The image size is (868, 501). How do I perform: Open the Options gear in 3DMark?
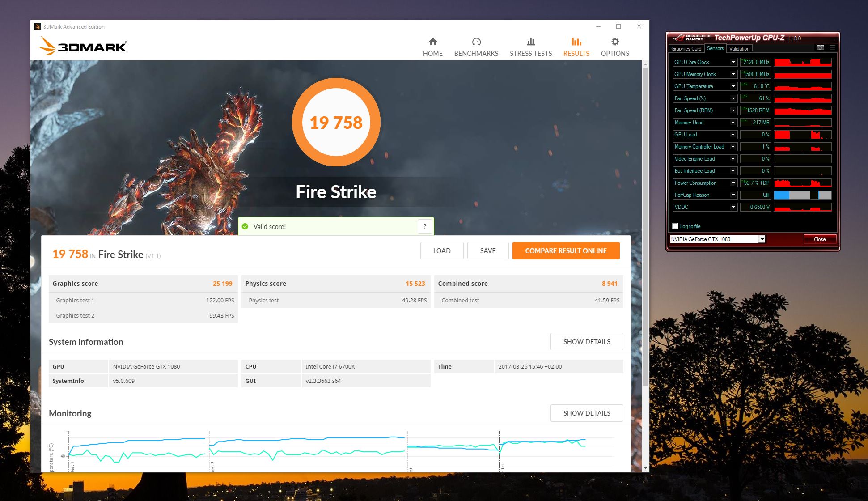[615, 42]
